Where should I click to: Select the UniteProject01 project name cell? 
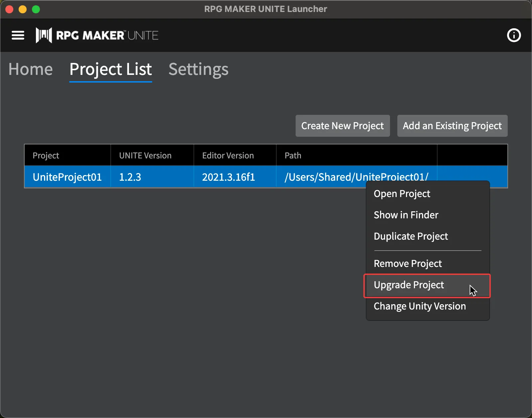67,177
